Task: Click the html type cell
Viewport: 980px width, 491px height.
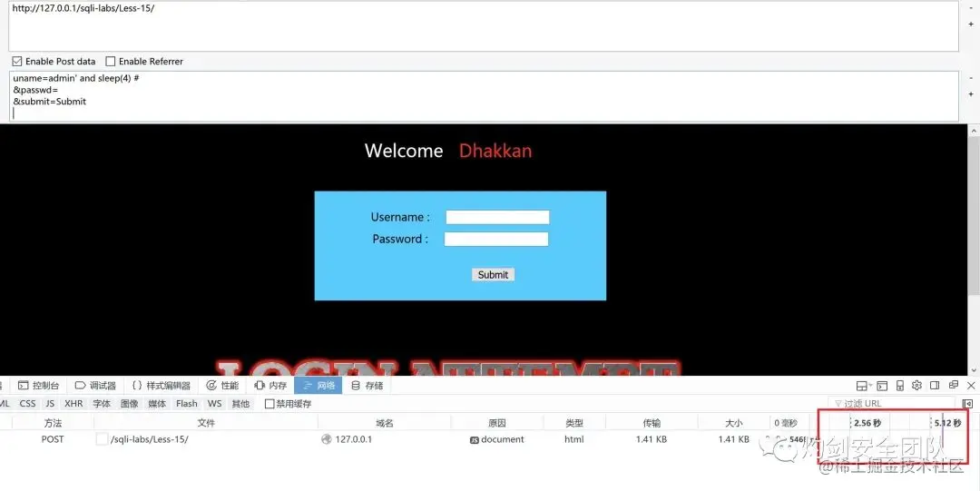Action: point(573,439)
